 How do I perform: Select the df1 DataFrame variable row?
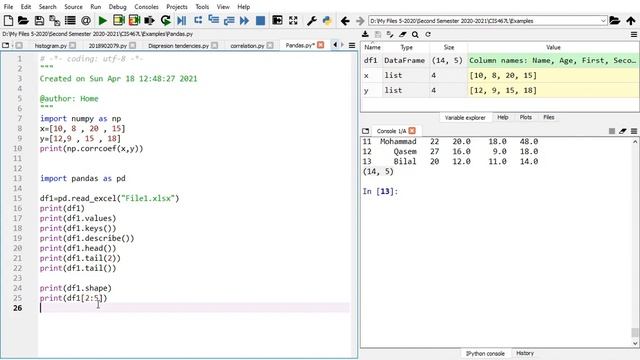500,60
